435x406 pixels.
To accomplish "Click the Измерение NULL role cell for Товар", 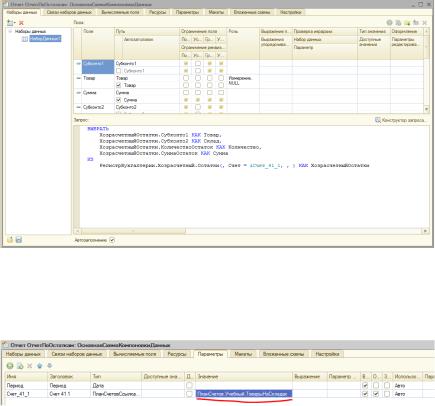I will coord(243,81).
